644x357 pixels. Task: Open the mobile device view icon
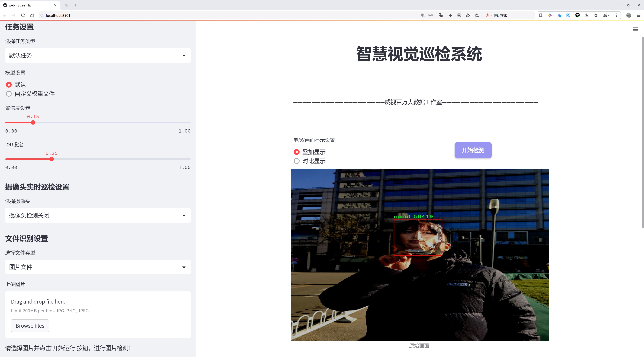[541, 15]
